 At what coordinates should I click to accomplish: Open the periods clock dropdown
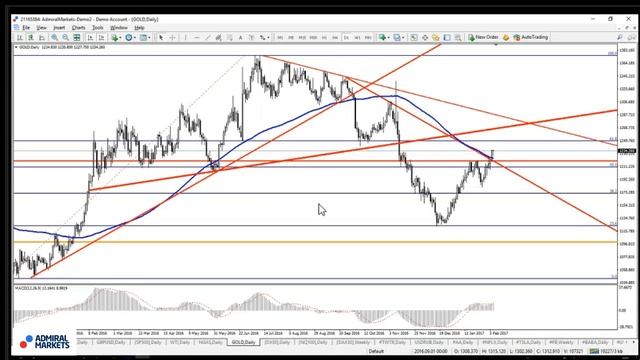click(131, 38)
